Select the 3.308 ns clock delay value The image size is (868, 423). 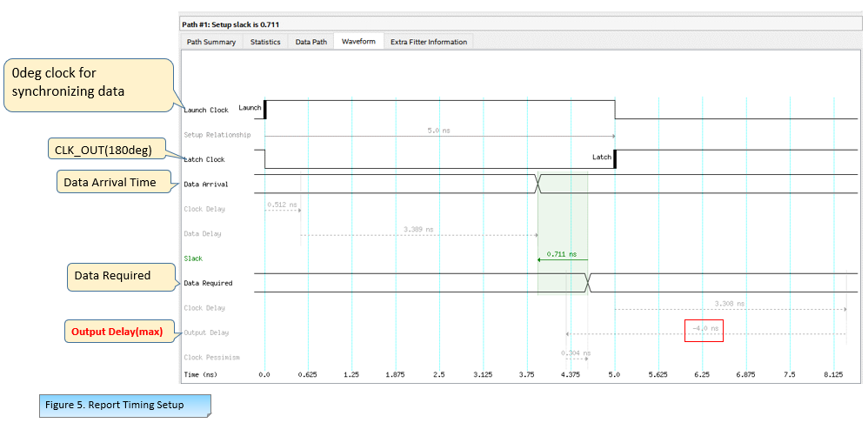click(729, 303)
